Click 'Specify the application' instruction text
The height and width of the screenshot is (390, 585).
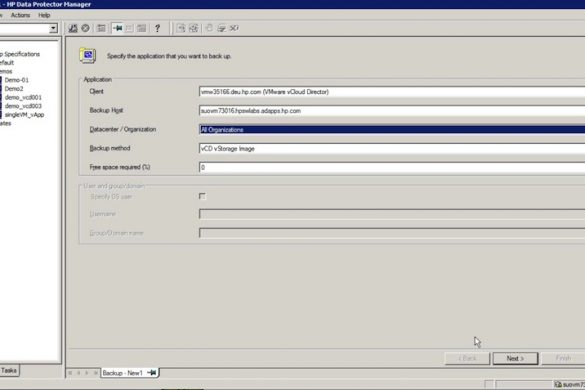pos(169,56)
